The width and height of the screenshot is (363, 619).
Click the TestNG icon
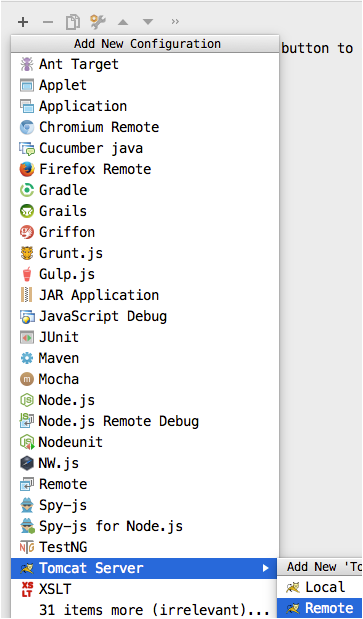[27, 547]
